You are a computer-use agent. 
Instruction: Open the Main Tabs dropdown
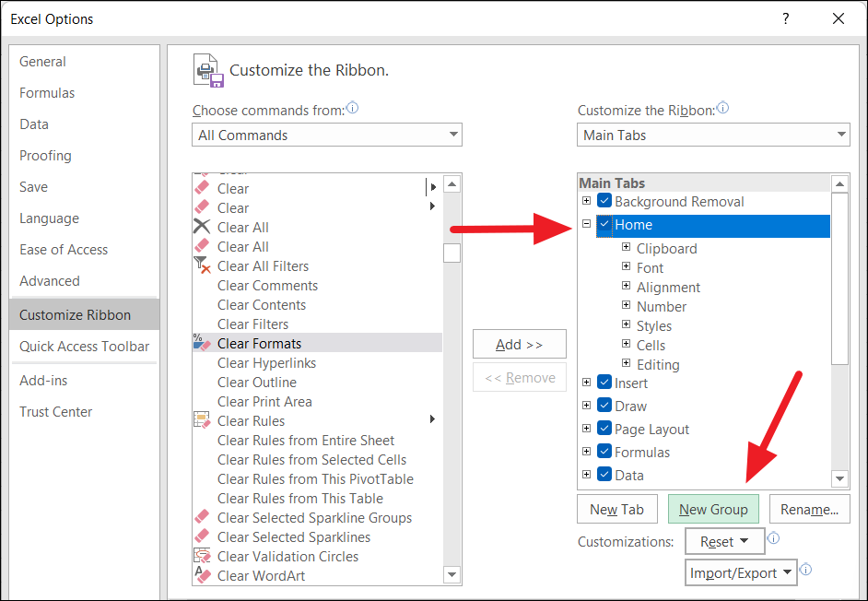pyautogui.click(x=713, y=135)
